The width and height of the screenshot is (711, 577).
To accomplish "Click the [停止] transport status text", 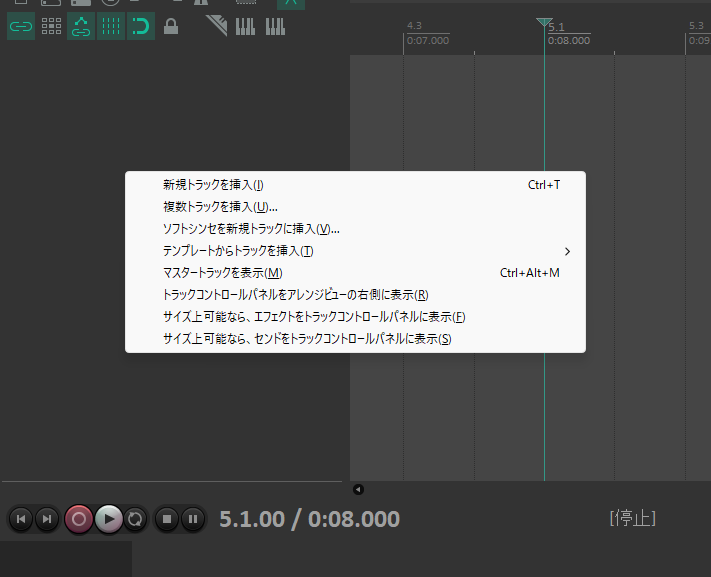I will click(x=633, y=518).
